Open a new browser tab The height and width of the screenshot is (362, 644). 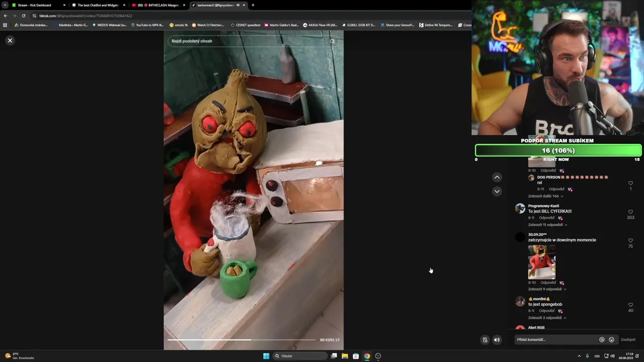[x=253, y=5]
